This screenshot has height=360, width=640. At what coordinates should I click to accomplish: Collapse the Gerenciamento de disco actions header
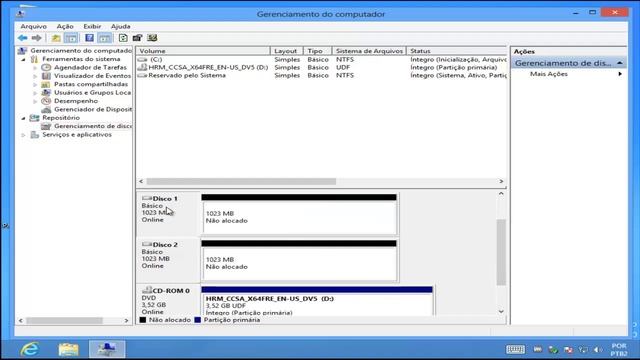pyautogui.click(x=569, y=63)
